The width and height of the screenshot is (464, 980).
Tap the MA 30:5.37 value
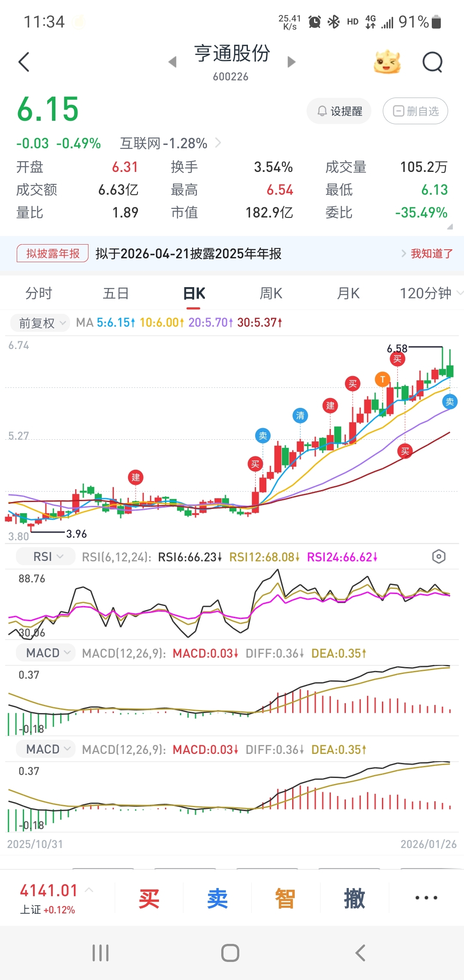pos(259,322)
